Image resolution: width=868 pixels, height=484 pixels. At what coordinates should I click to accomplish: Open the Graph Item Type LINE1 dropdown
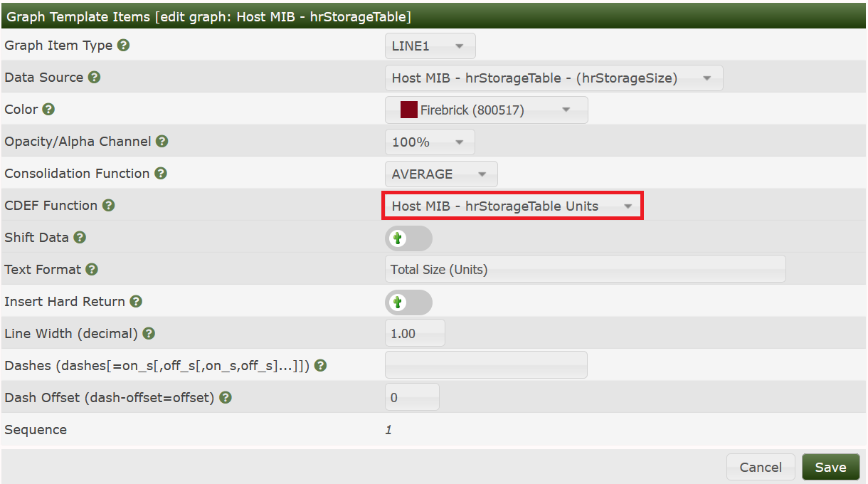430,46
